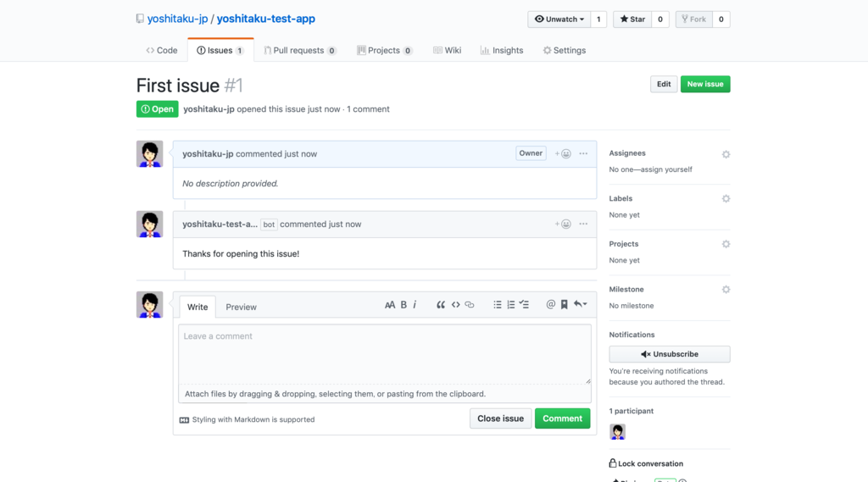868x482 pixels.
Task: Open the Labels gear settings
Action: tap(726, 199)
